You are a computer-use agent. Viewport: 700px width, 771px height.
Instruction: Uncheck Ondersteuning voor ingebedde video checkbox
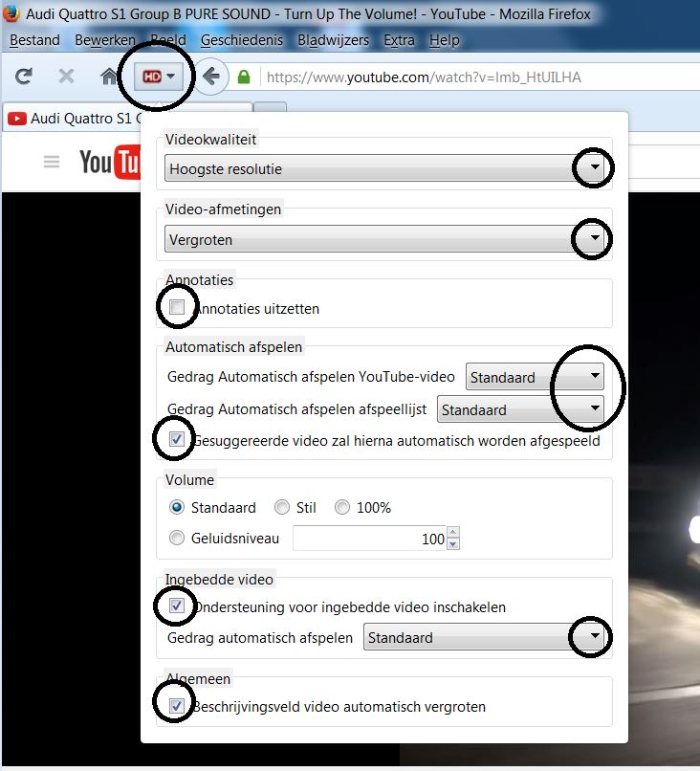(177, 606)
